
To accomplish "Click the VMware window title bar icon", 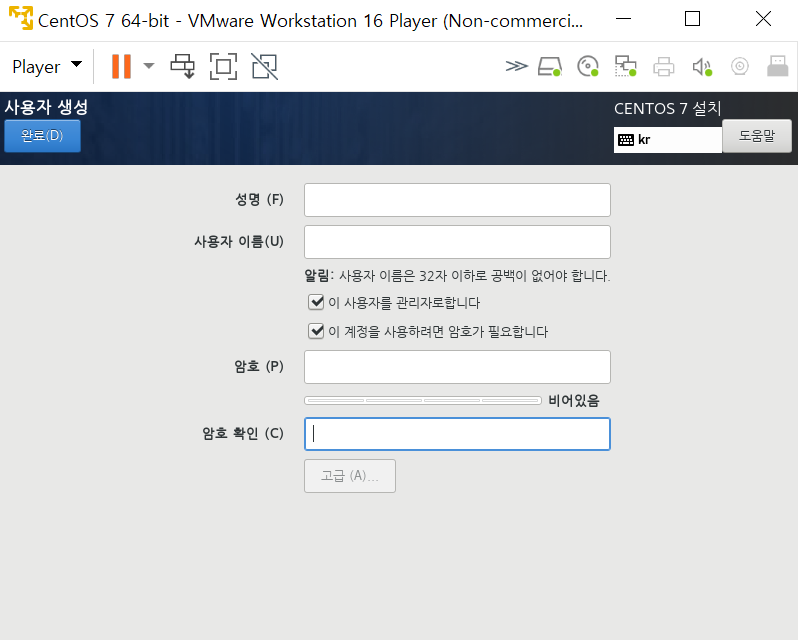I will pos(21,18).
